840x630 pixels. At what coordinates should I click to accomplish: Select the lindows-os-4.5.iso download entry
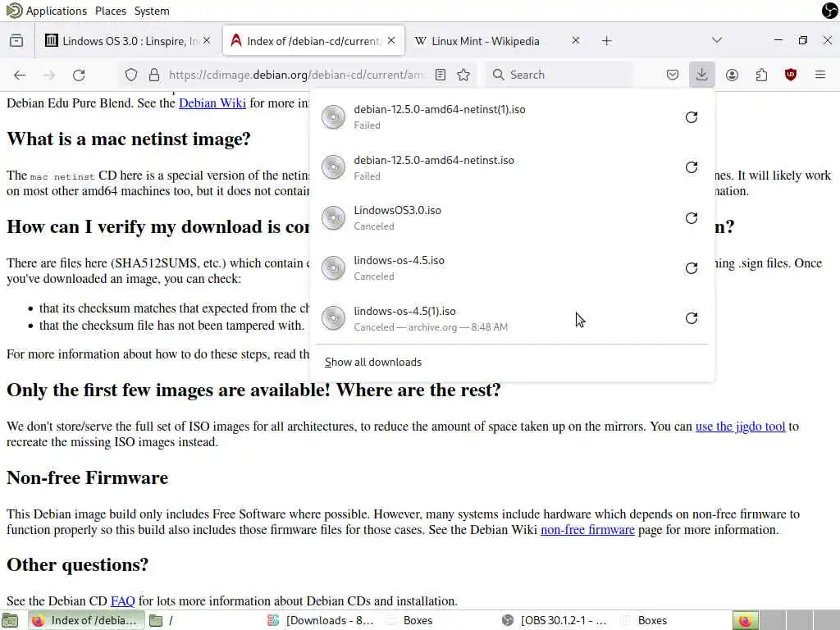(x=512, y=268)
